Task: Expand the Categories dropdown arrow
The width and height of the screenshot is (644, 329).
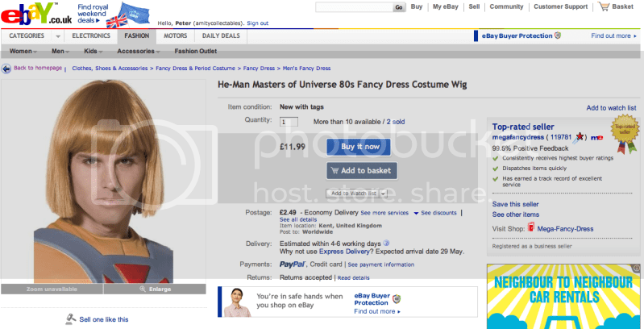Action: tap(58, 36)
